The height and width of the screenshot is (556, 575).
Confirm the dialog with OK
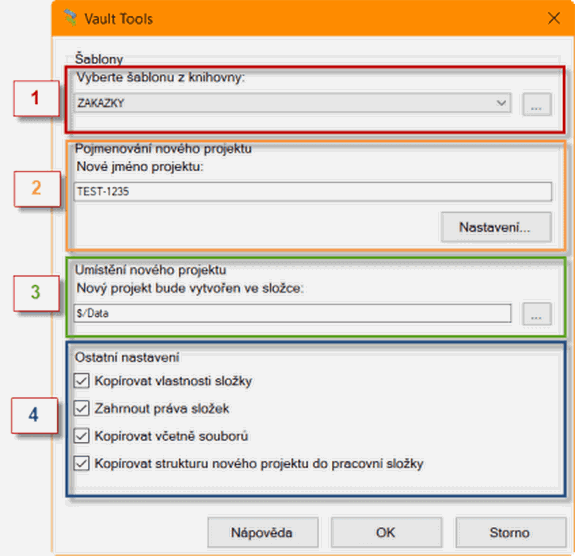[x=386, y=532]
